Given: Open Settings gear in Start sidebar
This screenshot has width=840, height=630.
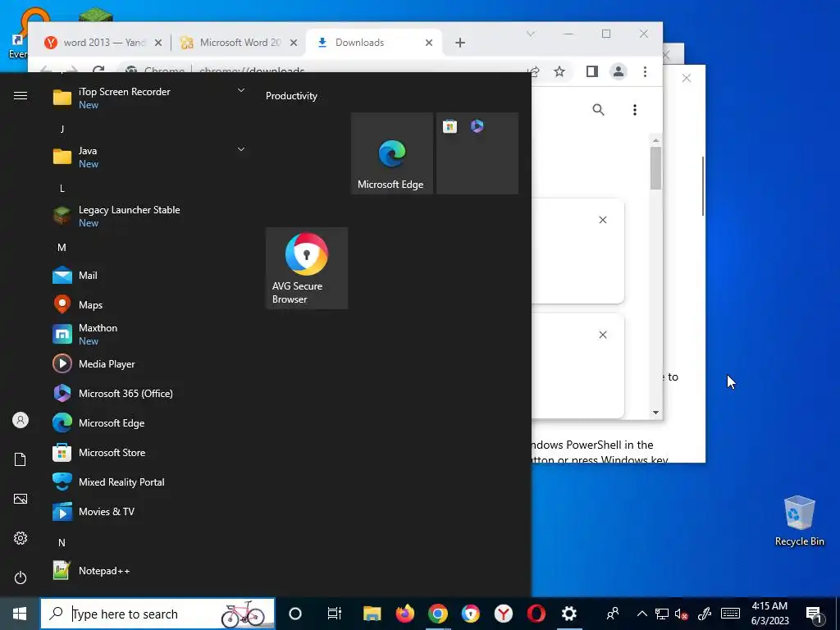Looking at the screenshot, I should tap(21, 538).
